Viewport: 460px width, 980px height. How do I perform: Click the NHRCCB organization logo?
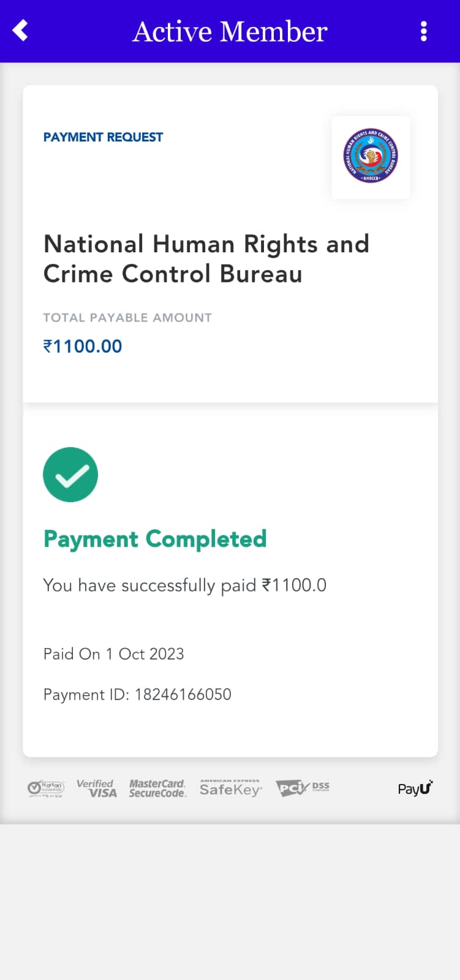point(371,157)
